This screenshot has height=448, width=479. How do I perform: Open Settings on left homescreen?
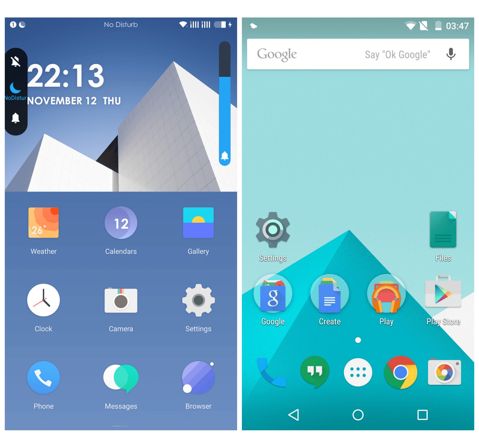(198, 303)
